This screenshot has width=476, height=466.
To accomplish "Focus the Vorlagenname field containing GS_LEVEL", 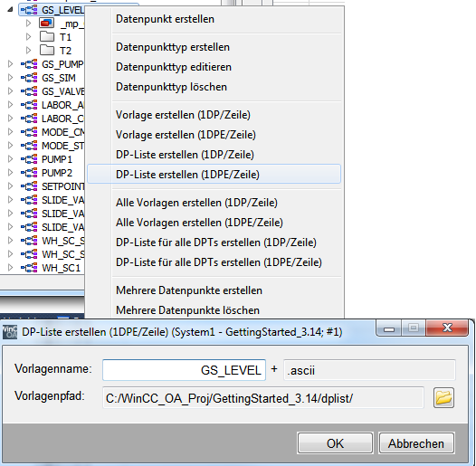I will coord(184,370).
